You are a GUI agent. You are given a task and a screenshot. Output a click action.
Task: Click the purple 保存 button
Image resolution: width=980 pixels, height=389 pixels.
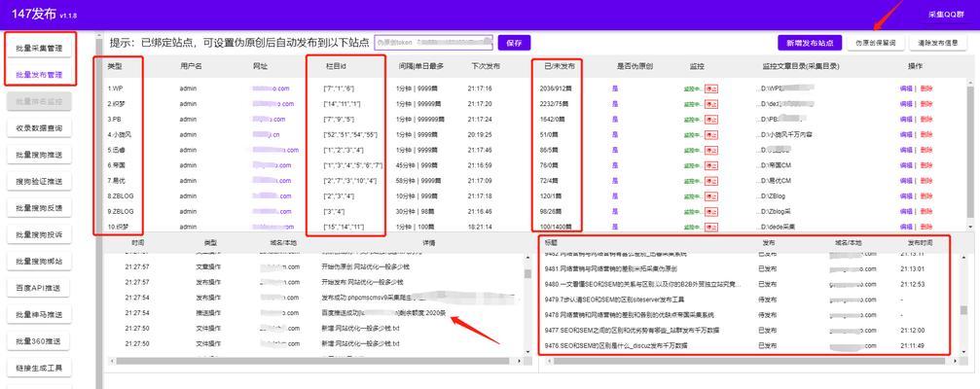(515, 43)
